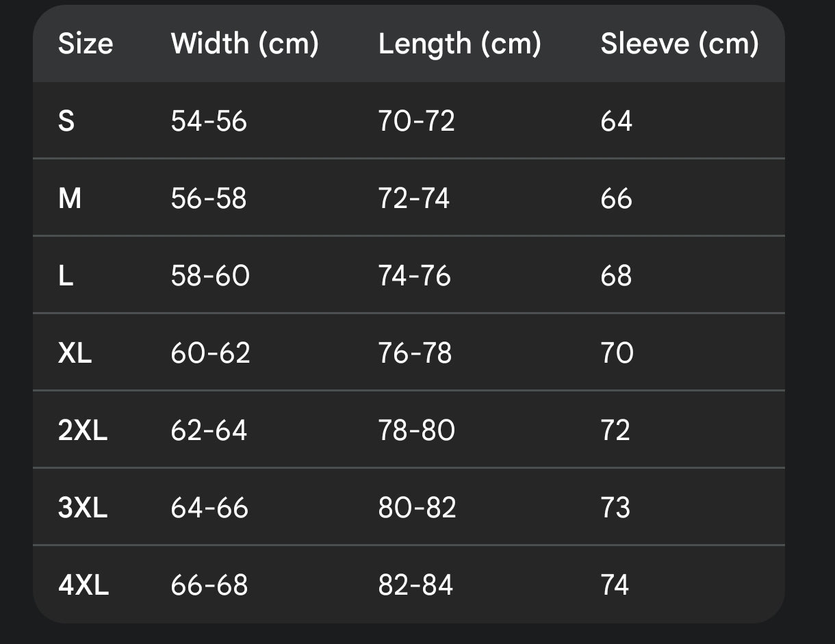Click the Size column header
Screen dimensions: 835x644
(x=86, y=44)
